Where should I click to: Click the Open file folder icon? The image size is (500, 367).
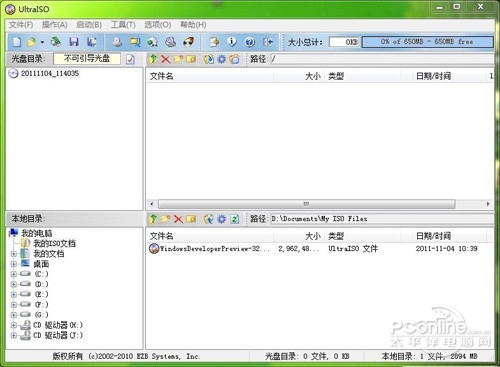pos(32,42)
